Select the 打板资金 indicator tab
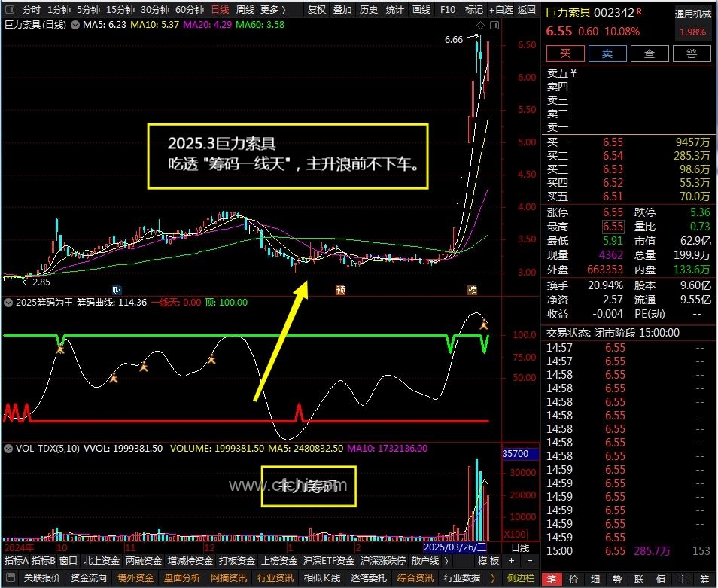Screen dimensions: 718x588 click(x=237, y=561)
